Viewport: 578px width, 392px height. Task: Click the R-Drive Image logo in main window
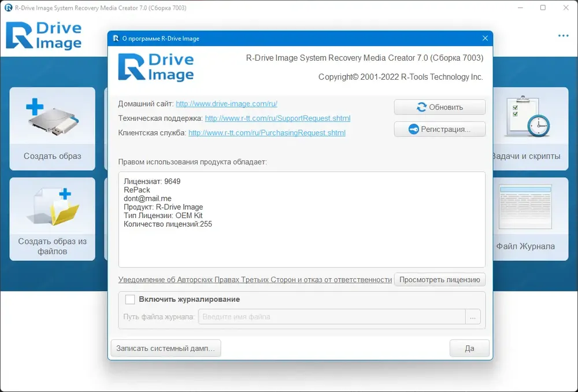[43, 35]
